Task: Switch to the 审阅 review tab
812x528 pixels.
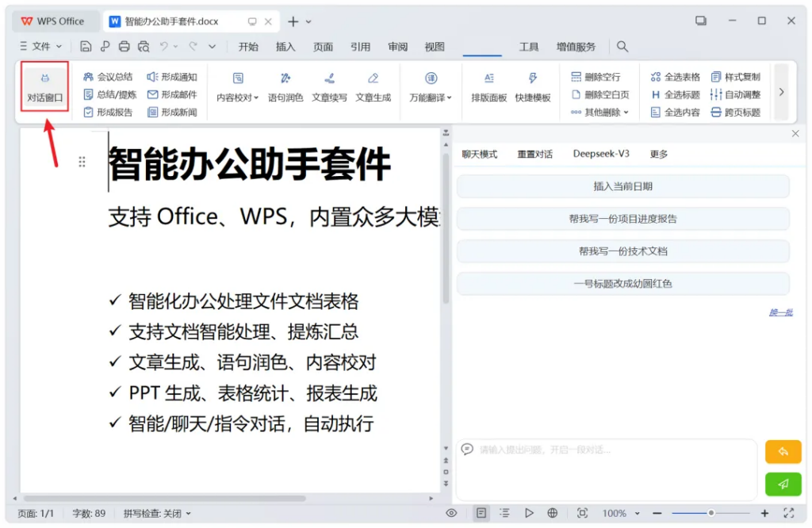Action: (x=397, y=47)
